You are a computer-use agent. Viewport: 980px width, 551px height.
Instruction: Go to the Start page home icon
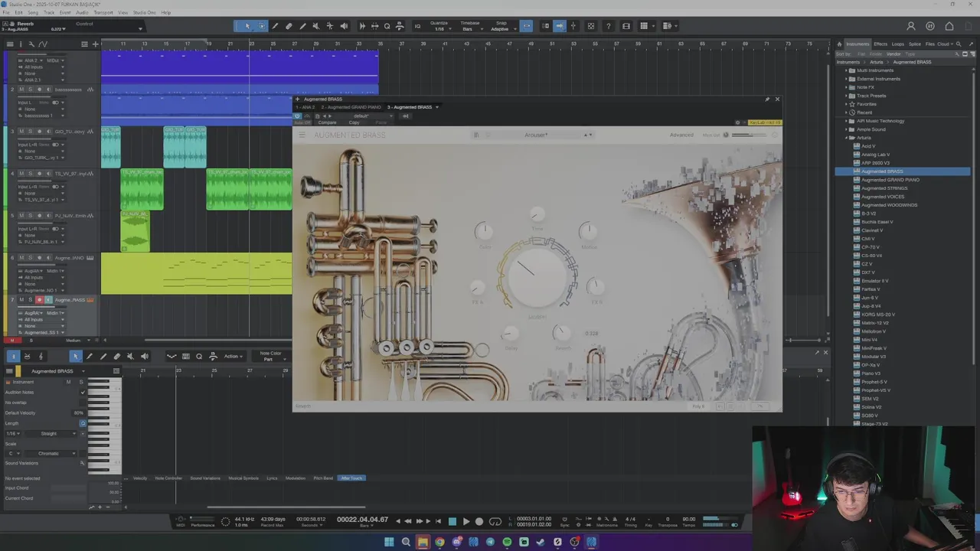tap(949, 26)
